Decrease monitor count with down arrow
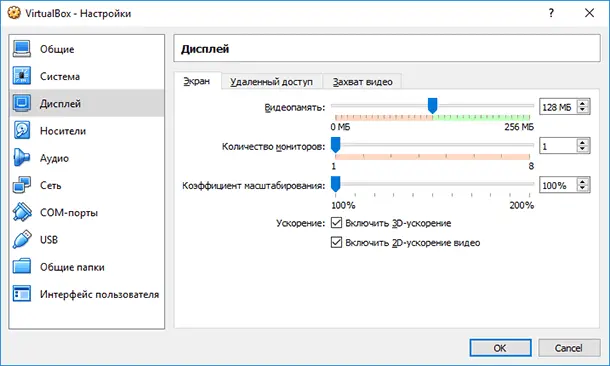 click(x=582, y=149)
